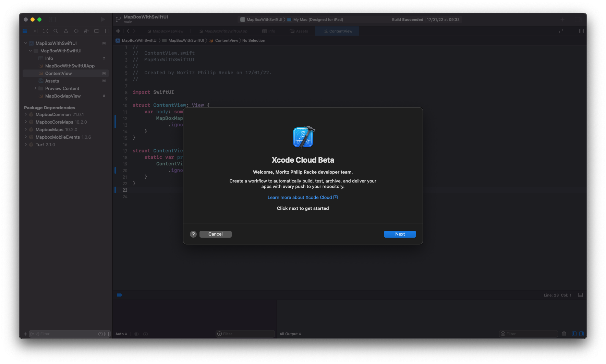Viewport: 606px width, 364px height.
Task: Click the Add Editor on Right icon
Action: 582,31
